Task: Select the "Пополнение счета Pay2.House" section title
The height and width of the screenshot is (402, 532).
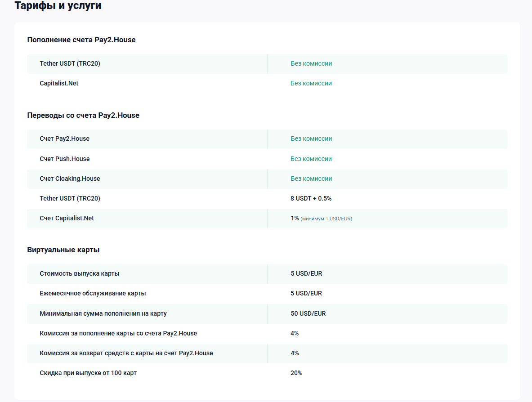Action: pyautogui.click(x=81, y=40)
